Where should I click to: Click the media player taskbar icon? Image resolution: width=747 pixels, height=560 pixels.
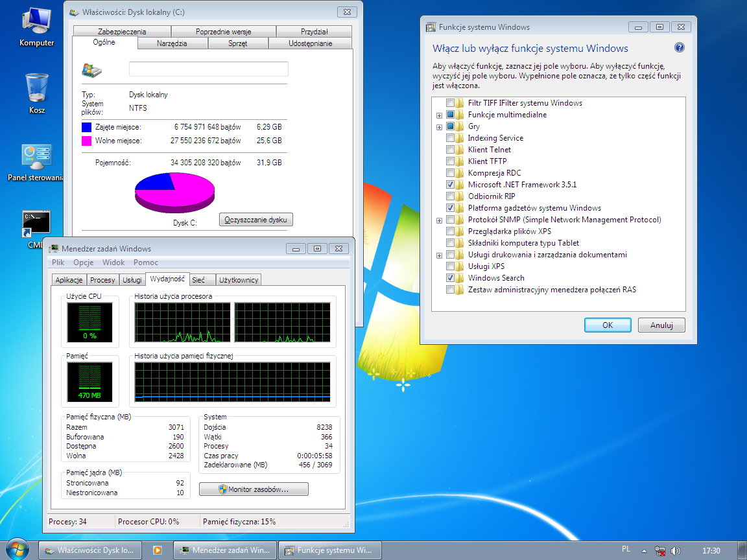(x=157, y=550)
